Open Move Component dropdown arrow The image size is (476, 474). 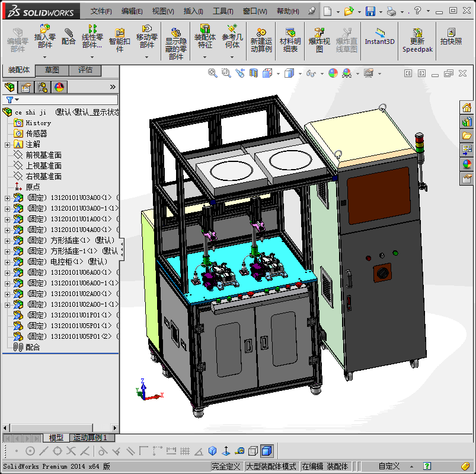pos(146,57)
